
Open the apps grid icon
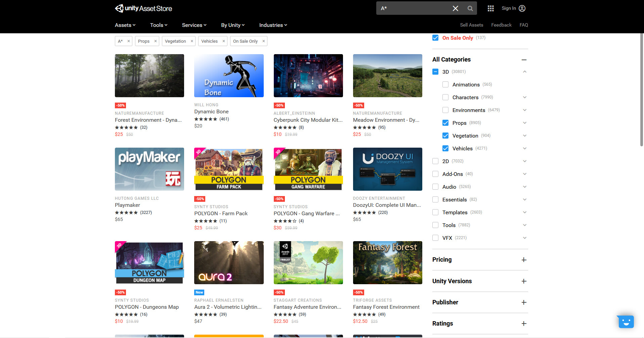point(490,8)
